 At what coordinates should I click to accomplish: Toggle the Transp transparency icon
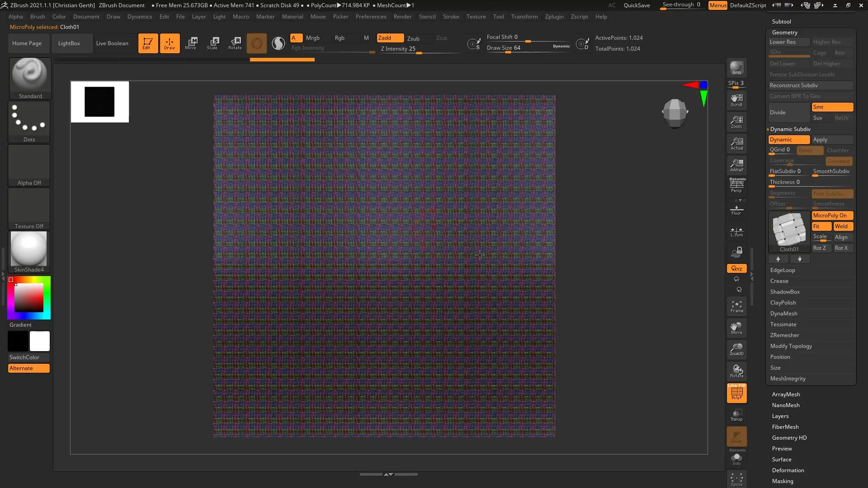[736, 415]
